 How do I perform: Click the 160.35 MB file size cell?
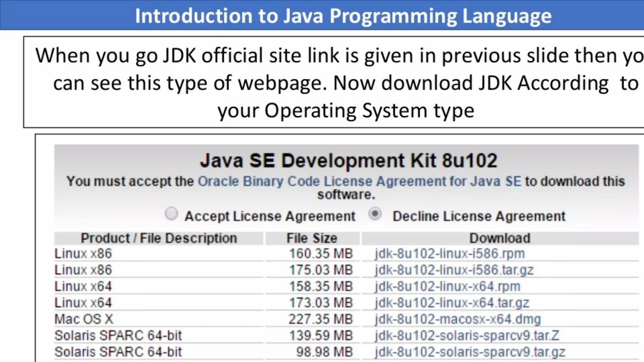coord(321,254)
